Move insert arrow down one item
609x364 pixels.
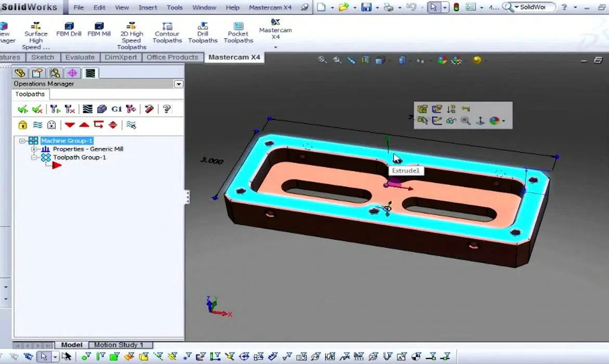[70, 125]
